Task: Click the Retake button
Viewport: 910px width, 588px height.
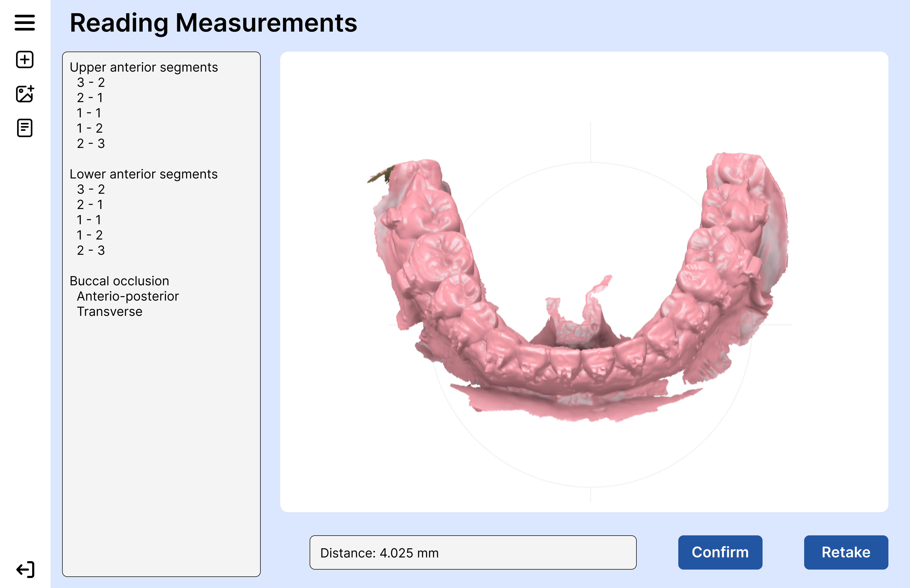Action: (x=846, y=552)
